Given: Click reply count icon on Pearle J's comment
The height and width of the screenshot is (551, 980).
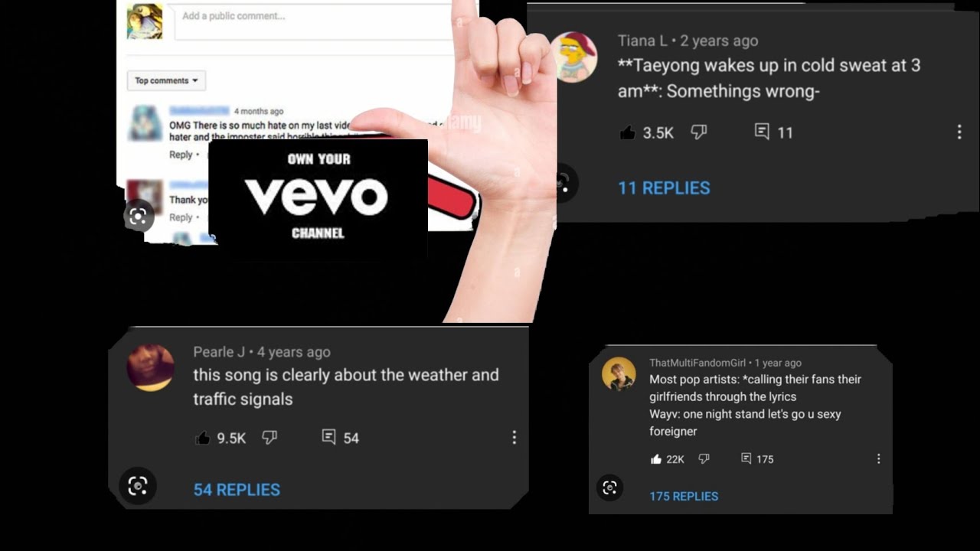Looking at the screenshot, I should tap(328, 437).
